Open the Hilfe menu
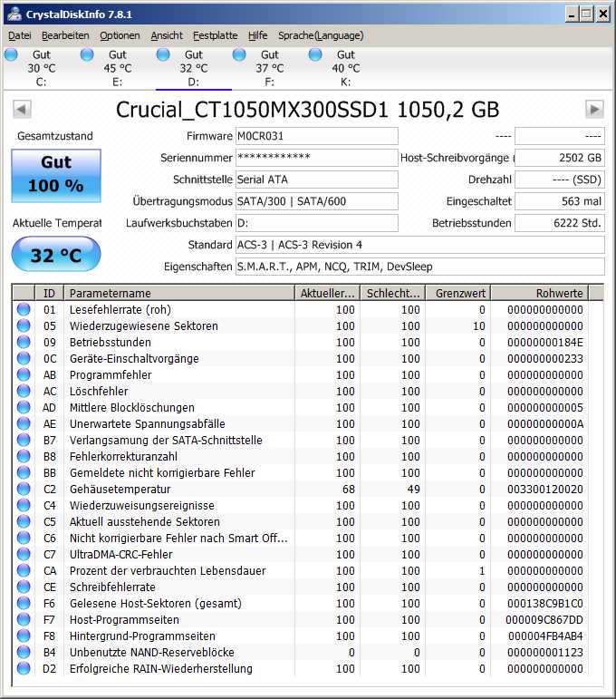The height and width of the screenshot is (699, 616). pyautogui.click(x=257, y=35)
